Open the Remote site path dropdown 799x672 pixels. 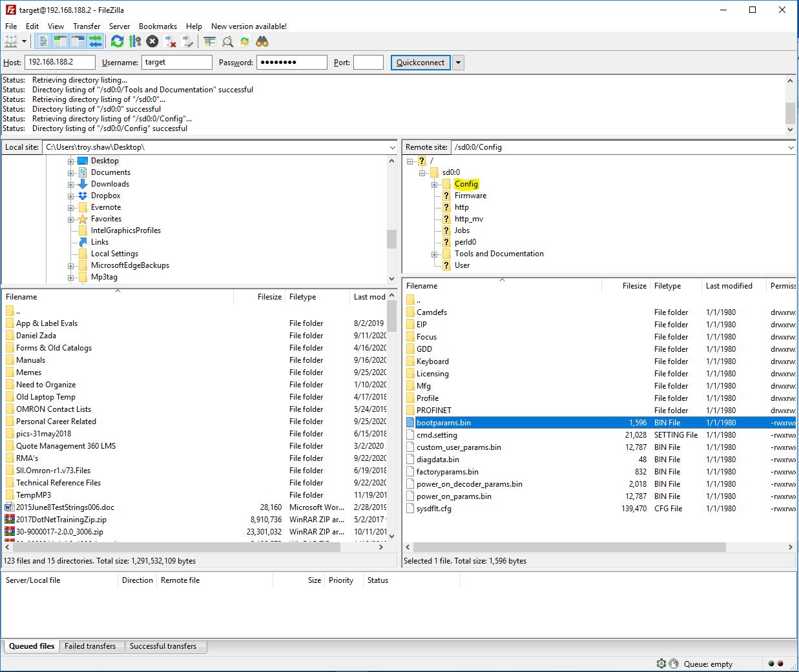click(791, 147)
